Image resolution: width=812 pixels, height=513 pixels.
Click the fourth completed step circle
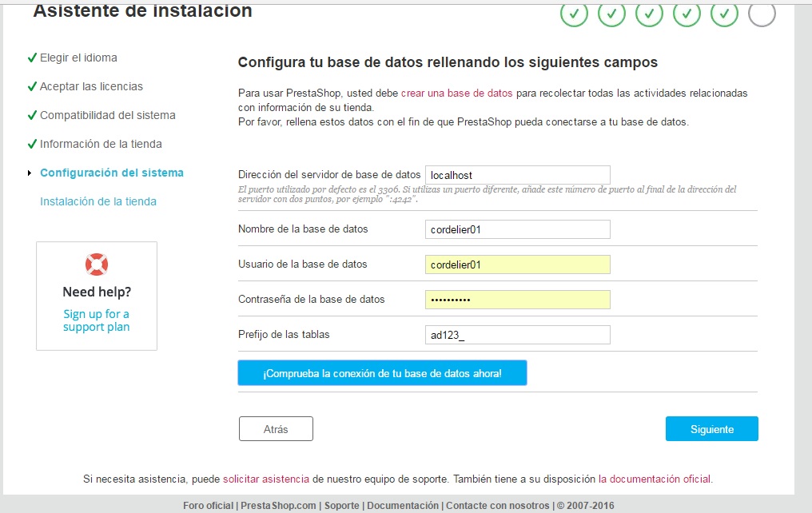687,14
